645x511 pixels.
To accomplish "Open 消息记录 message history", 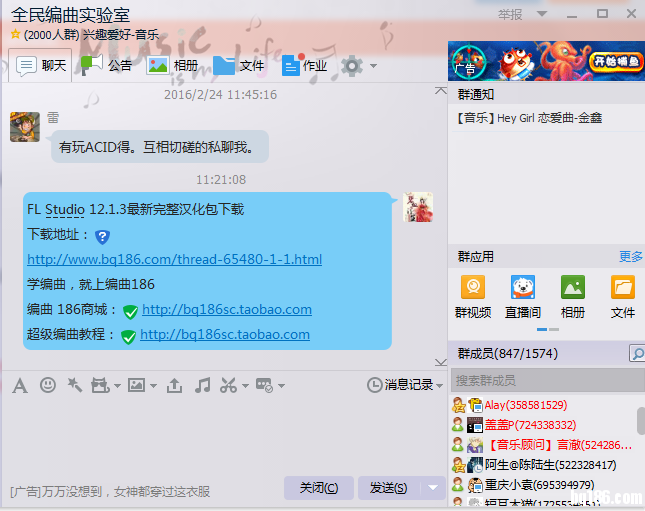I will tap(400, 385).
